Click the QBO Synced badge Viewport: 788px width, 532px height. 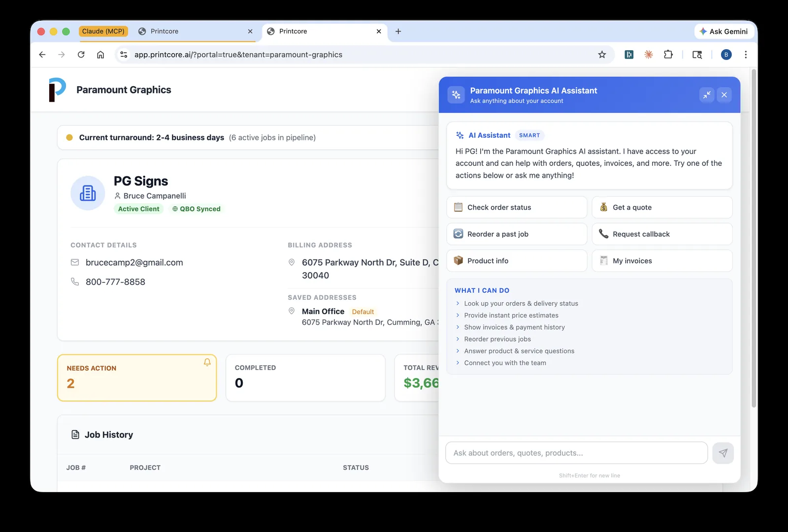click(197, 209)
